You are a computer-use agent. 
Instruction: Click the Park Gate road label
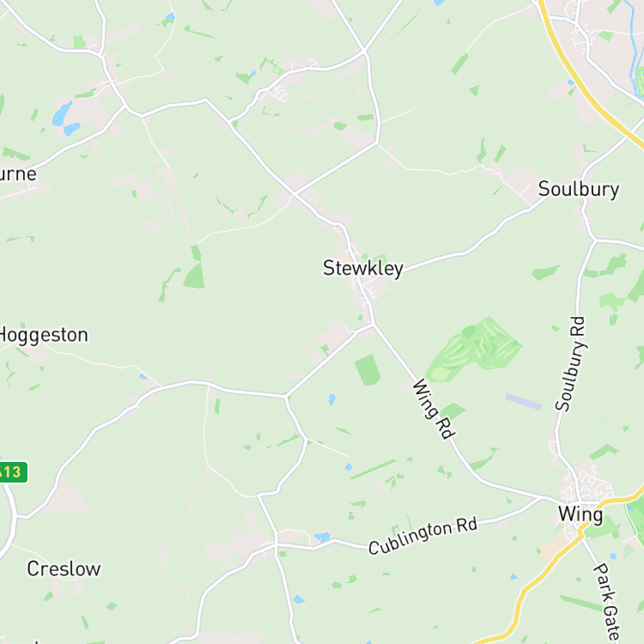tap(608, 603)
